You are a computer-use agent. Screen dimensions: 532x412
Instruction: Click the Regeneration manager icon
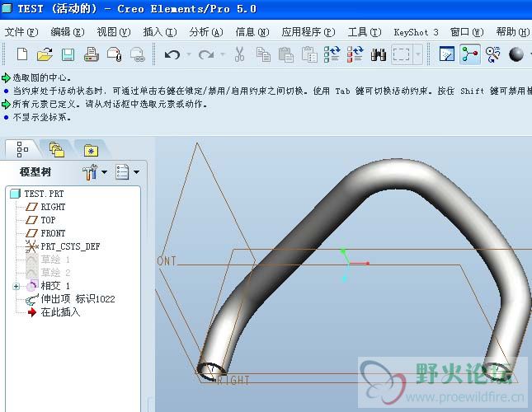pos(355,54)
